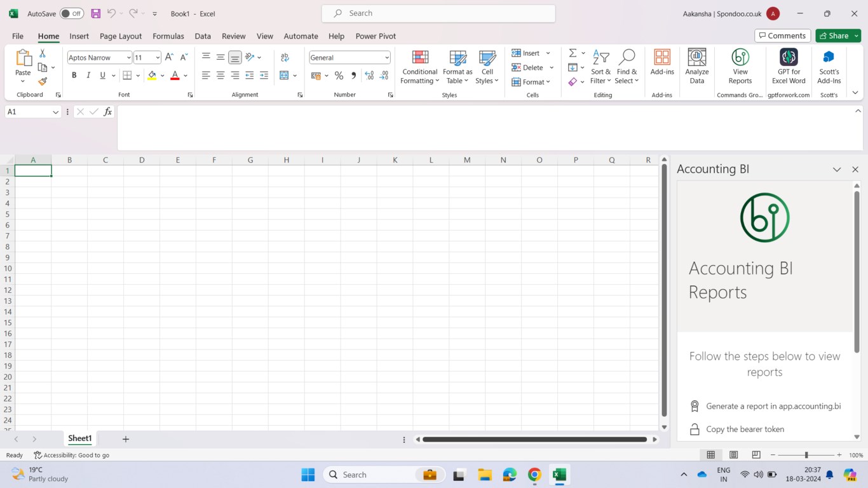Toggle Top Align in the Alignment group
The image size is (868, 488).
[x=206, y=57]
